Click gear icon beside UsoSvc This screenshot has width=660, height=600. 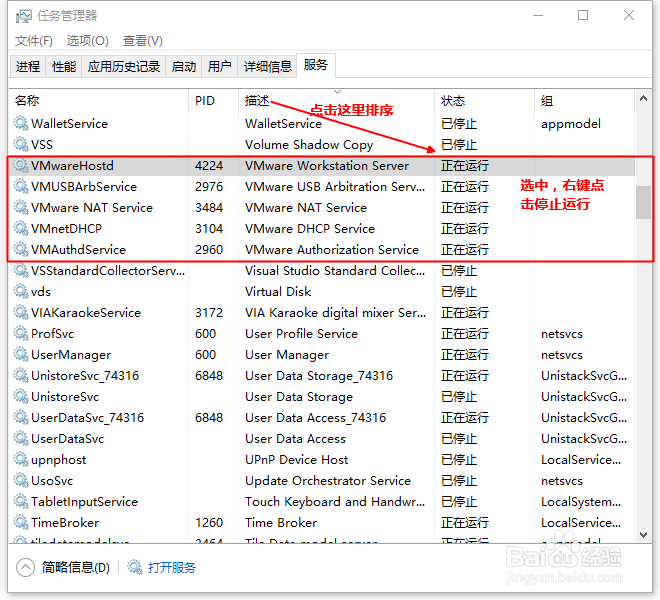click(x=21, y=480)
